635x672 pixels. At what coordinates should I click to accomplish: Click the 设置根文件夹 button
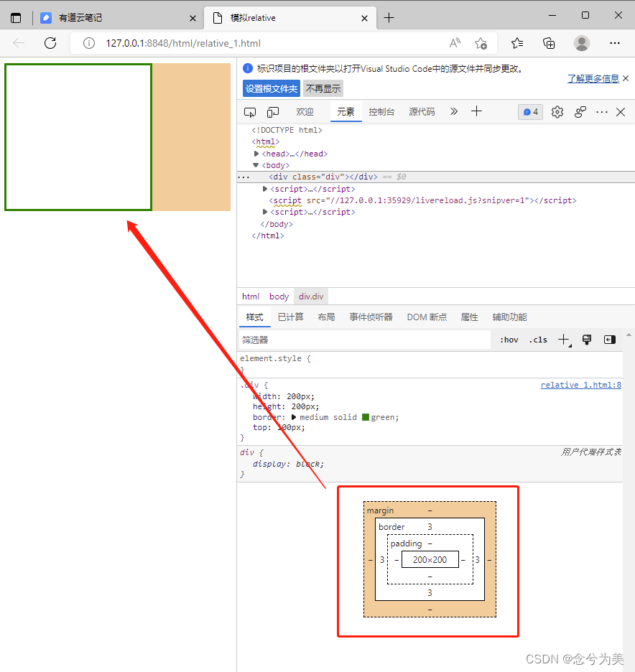point(272,89)
